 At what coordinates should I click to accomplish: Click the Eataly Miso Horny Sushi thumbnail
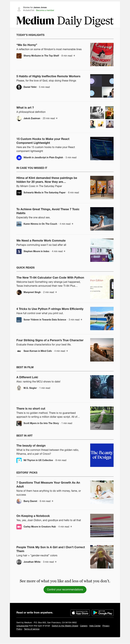coord(102,55)
